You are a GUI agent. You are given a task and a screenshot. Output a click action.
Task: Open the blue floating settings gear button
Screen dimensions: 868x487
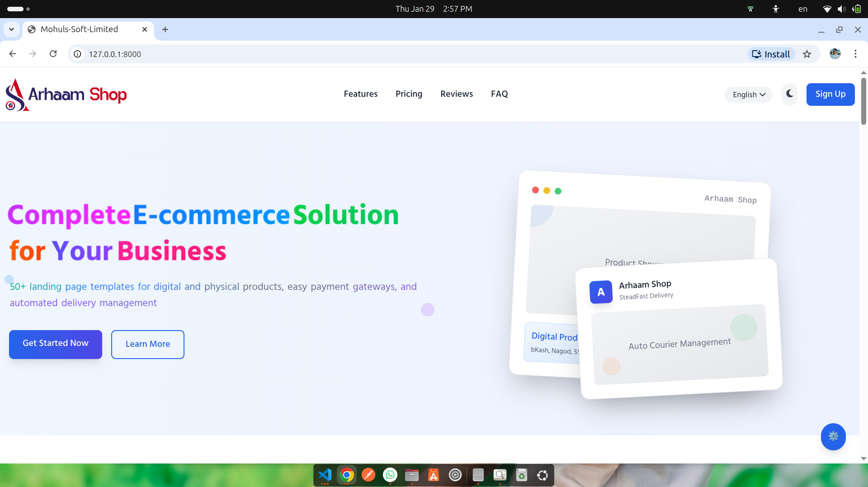coord(833,436)
